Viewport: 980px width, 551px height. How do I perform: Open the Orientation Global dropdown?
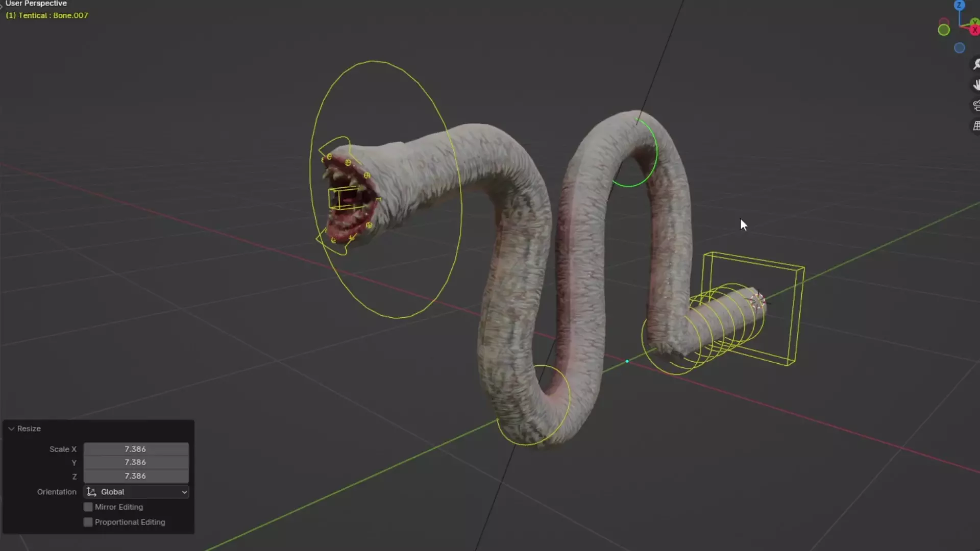point(136,492)
